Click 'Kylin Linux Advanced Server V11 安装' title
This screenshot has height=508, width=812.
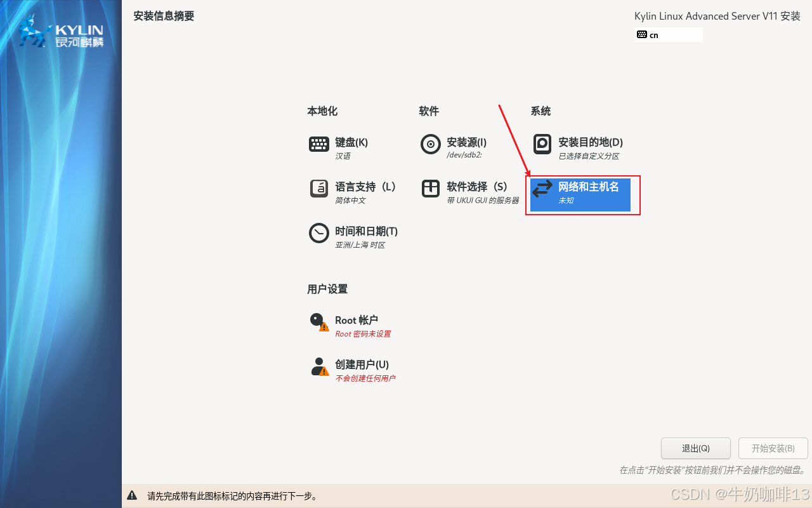coord(717,17)
